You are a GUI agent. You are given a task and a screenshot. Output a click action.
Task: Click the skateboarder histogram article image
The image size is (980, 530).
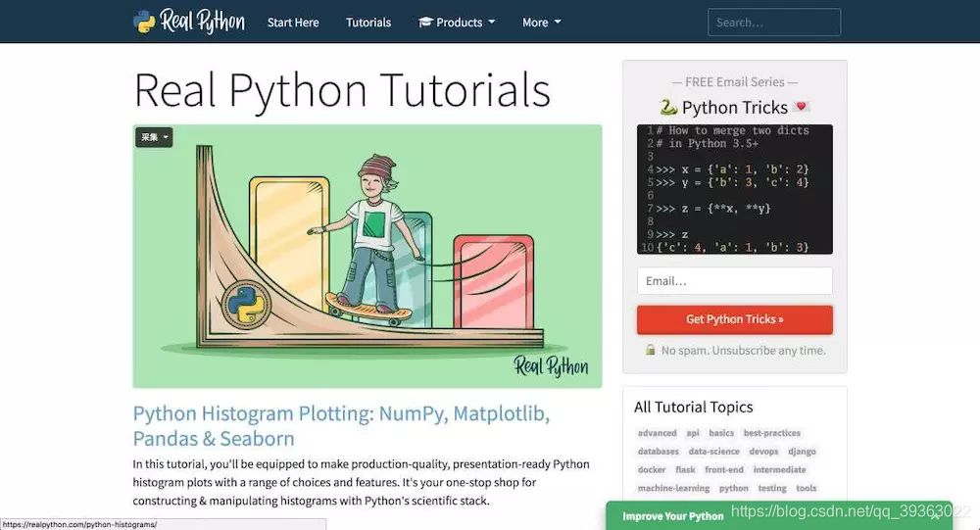point(367,257)
